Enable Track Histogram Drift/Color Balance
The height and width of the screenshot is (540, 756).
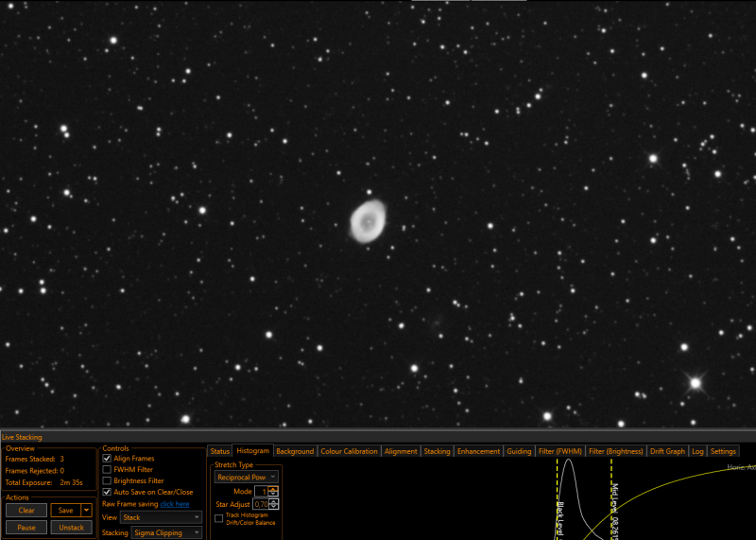point(219,518)
